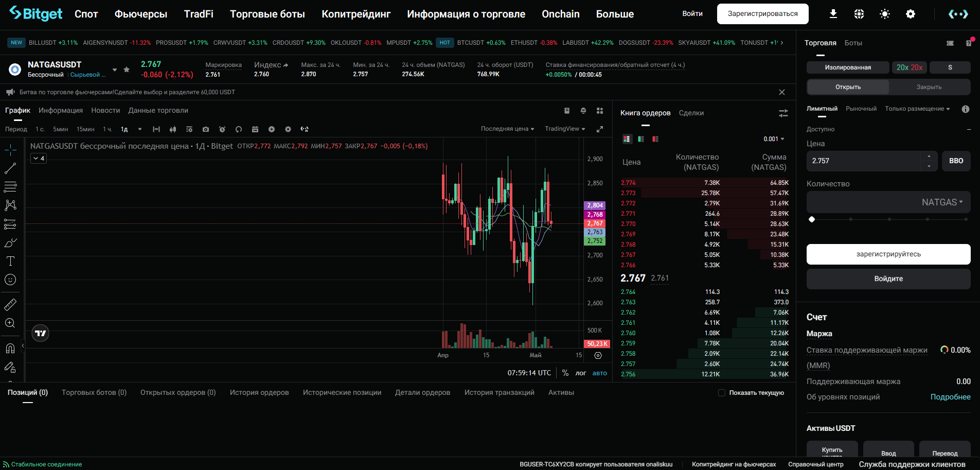Open Фьючерсы menu in top navigation
The height and width of the screenshot is (470, 980).
point(141,14)
